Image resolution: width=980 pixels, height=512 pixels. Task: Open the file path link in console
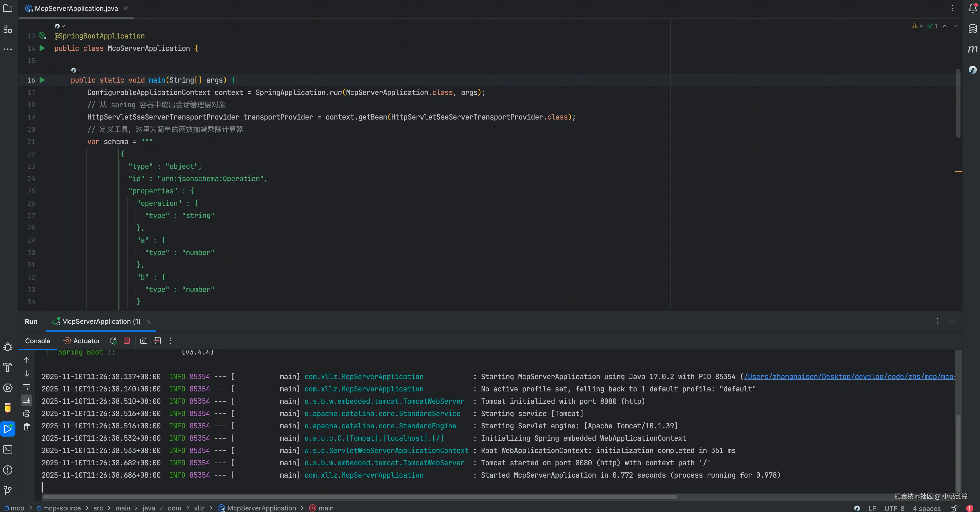848,377
